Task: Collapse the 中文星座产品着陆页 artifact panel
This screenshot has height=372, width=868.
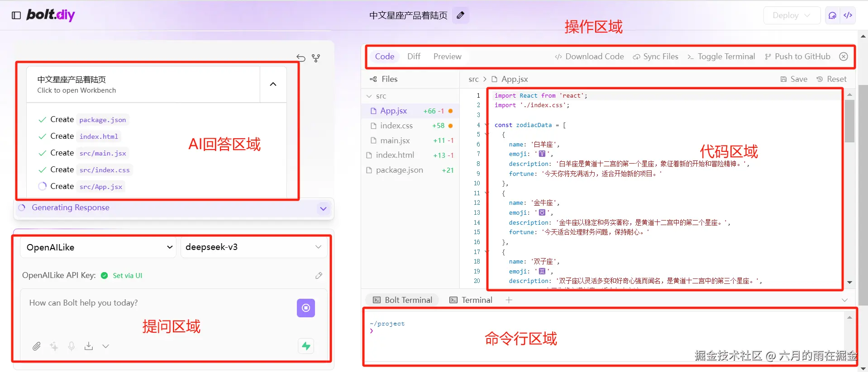Action: pos(273,84)
